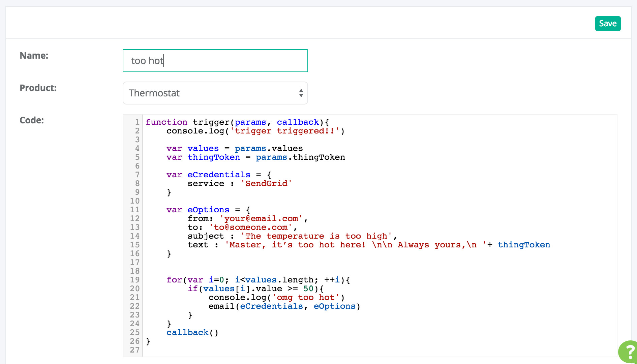This screenshot has width=637, height=364.
Task: Save the trigger configuration
Action: [608, 24]
